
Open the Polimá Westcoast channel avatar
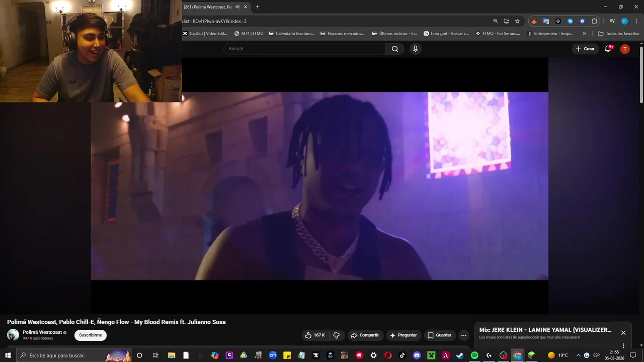(x=13, y=335)
